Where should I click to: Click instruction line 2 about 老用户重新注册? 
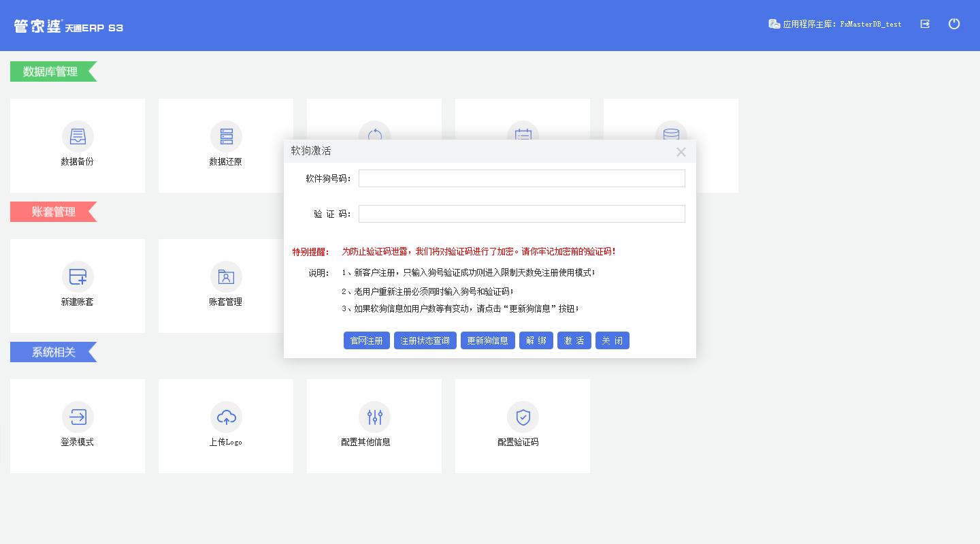428,291
